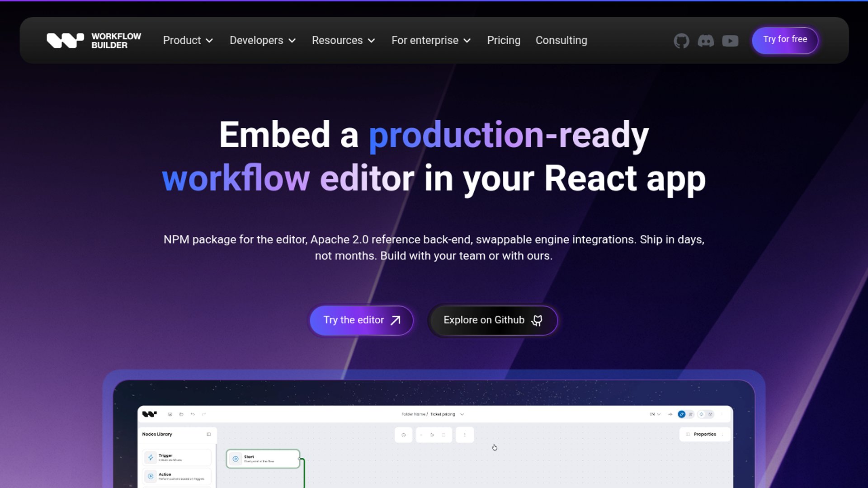868x488 pixels.
Task: Click the Try for free button
Action: (x=785, y=40)
